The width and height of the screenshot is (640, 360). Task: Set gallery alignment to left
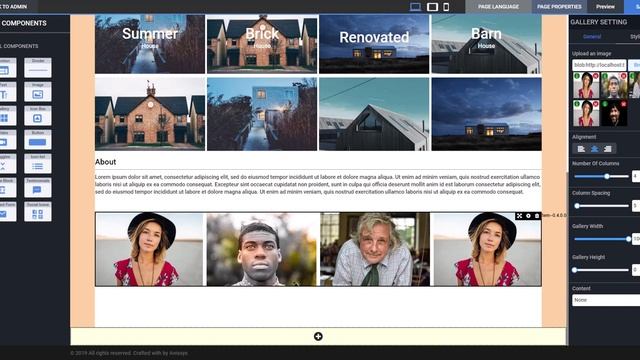coord(581,149)
